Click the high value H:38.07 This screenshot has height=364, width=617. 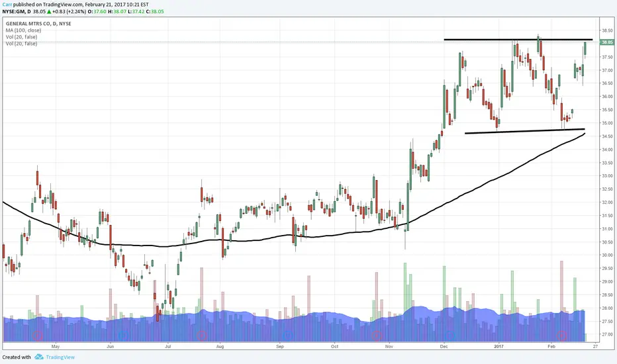pos(117,11)
